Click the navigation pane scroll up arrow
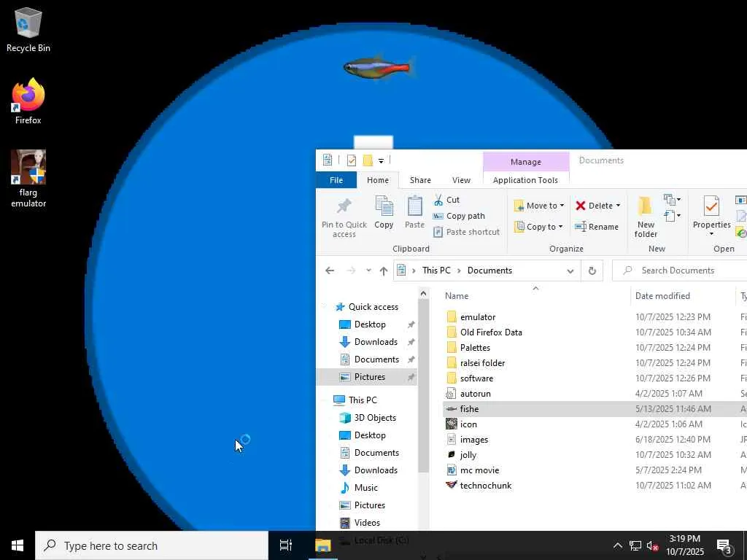This screenshot has height=560, width=747. tap(423, 295)
